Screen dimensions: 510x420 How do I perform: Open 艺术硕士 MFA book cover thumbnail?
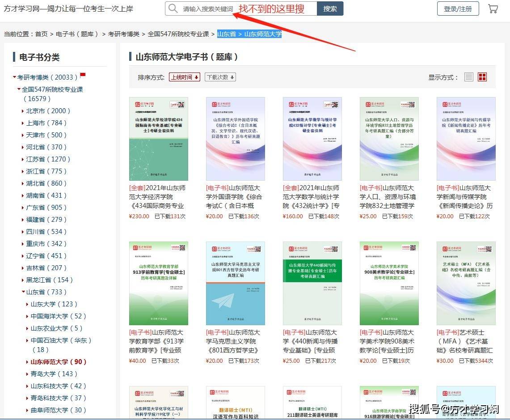[466, 283]
